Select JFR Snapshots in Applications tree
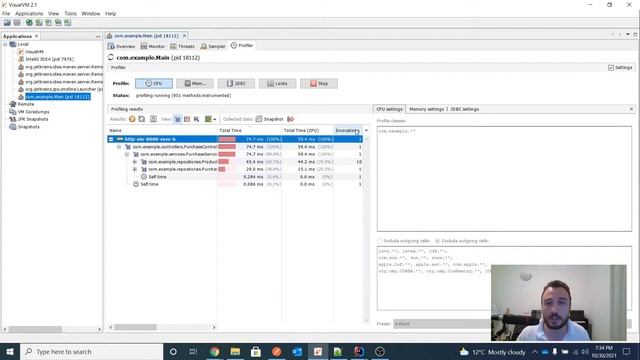 (33, 119)
